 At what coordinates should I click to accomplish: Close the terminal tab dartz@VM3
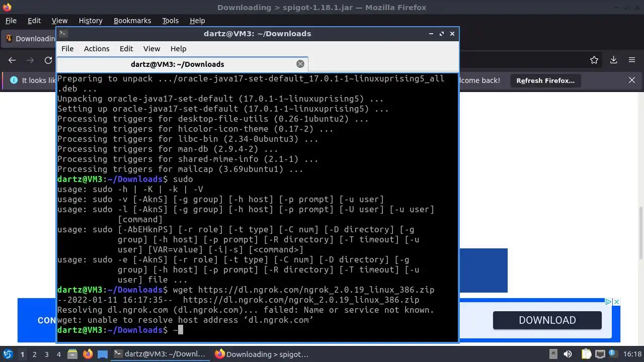click(300, 64)
